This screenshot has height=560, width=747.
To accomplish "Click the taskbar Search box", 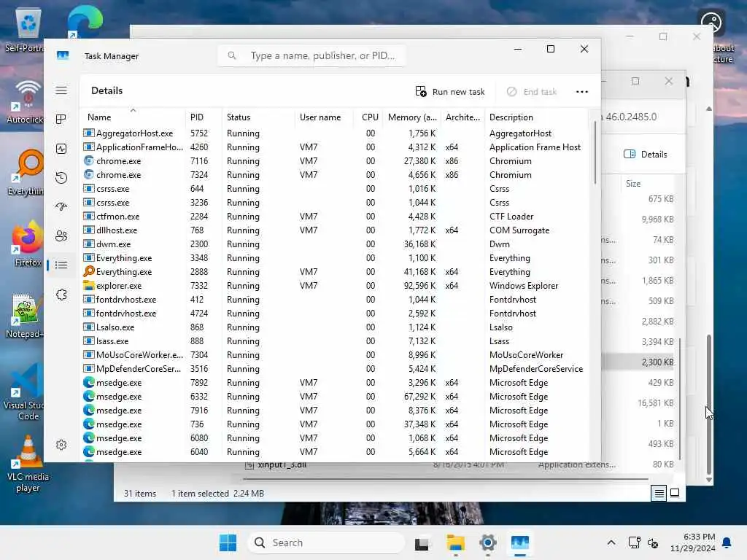I will [326, 542].
